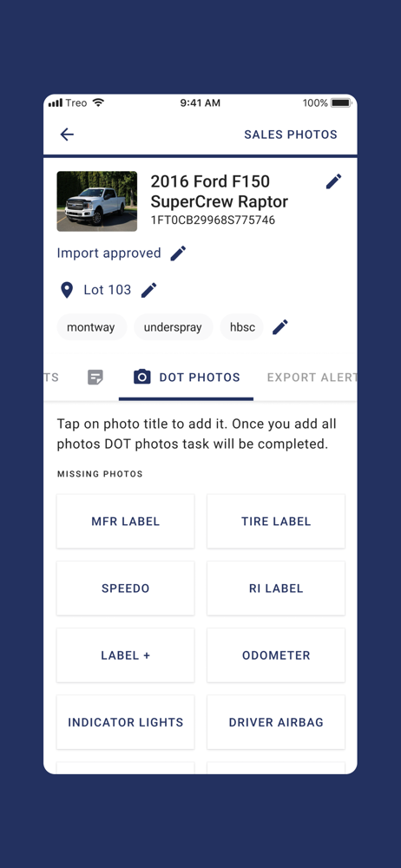401x868 pixels.
Task: Tap the camera icon in DOT Photos tab
Action: [x=141, y=377]
